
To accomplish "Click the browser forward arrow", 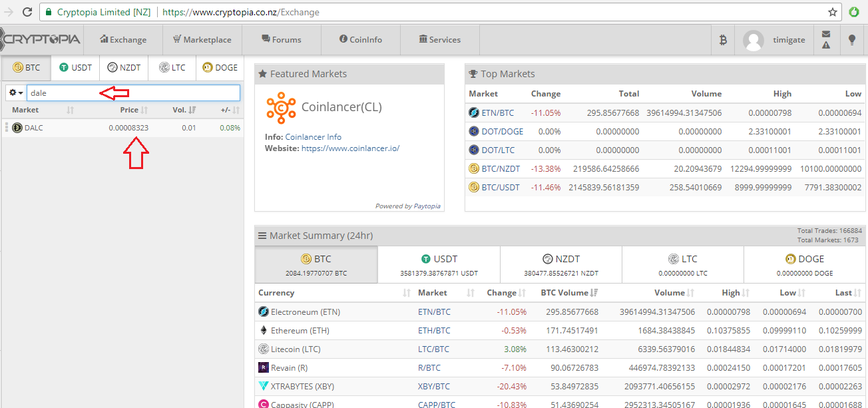I will (x=9, y=12).
